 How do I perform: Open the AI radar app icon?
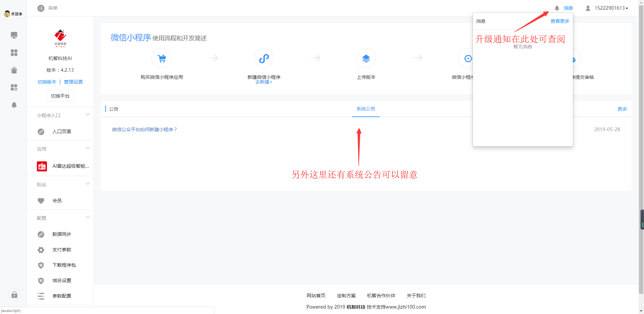point(42,166)
